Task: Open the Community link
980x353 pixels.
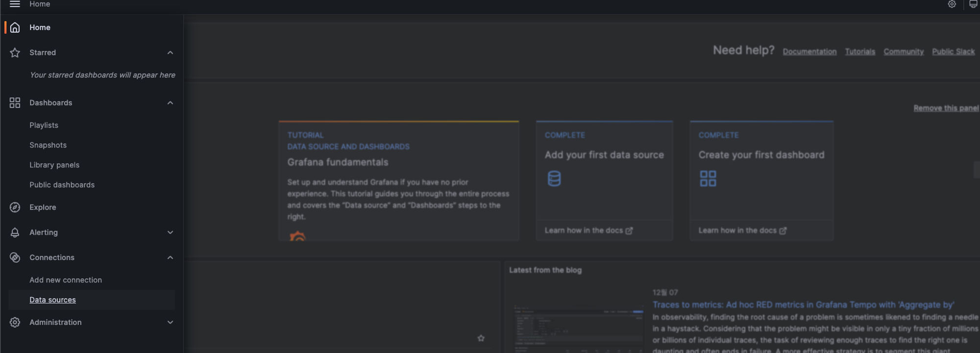Action: pyautogui.click(x=904, y=52)
